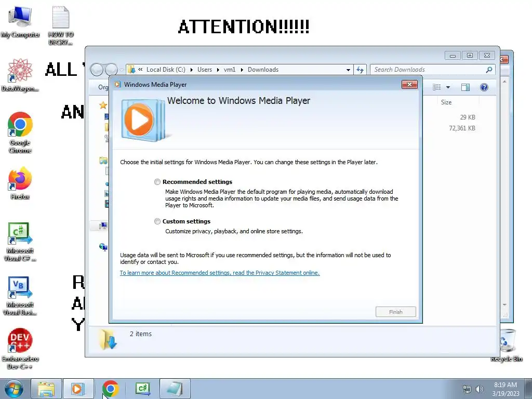Screen dimensions: 532x399
Task: Open the Recycle Bin on the desktop
Action: tap(507, 345)
